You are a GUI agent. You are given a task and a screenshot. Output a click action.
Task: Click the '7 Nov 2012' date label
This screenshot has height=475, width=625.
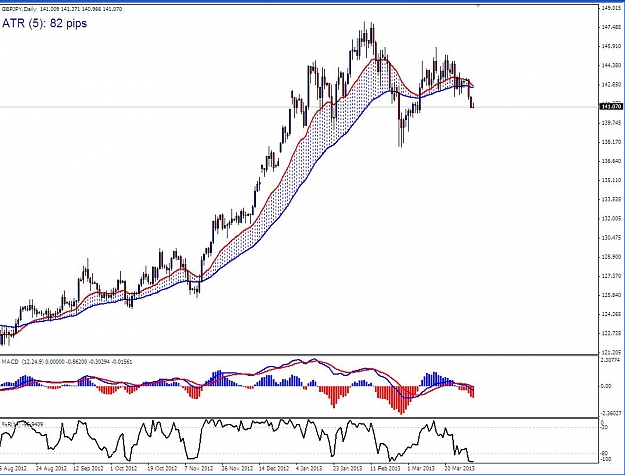pyautogui.click(x=198, y=468)
